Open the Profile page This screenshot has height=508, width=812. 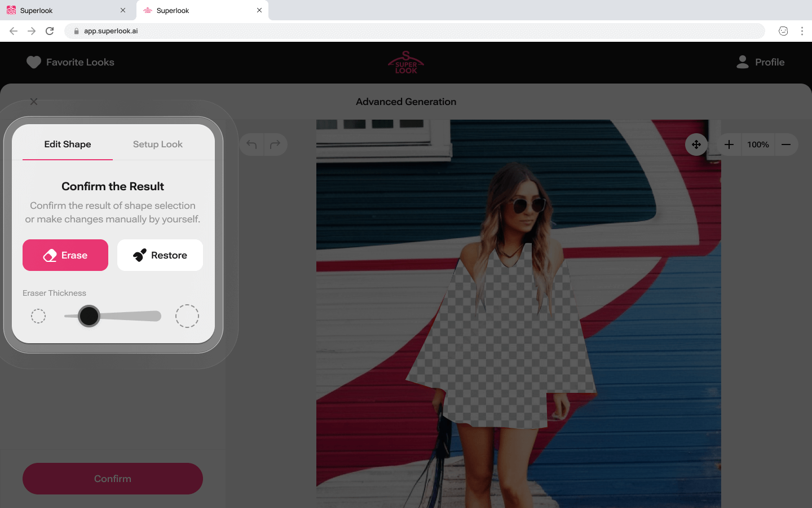[760, 62]
